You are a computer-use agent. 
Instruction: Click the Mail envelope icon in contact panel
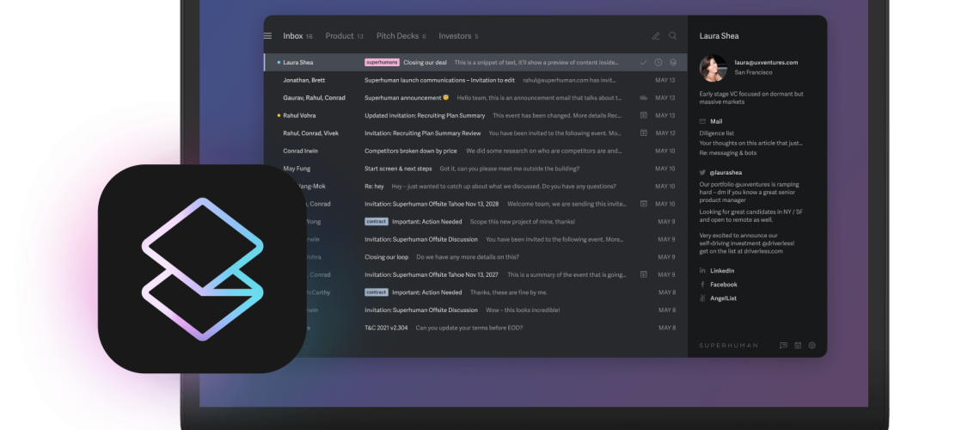(x=702, y=121)
